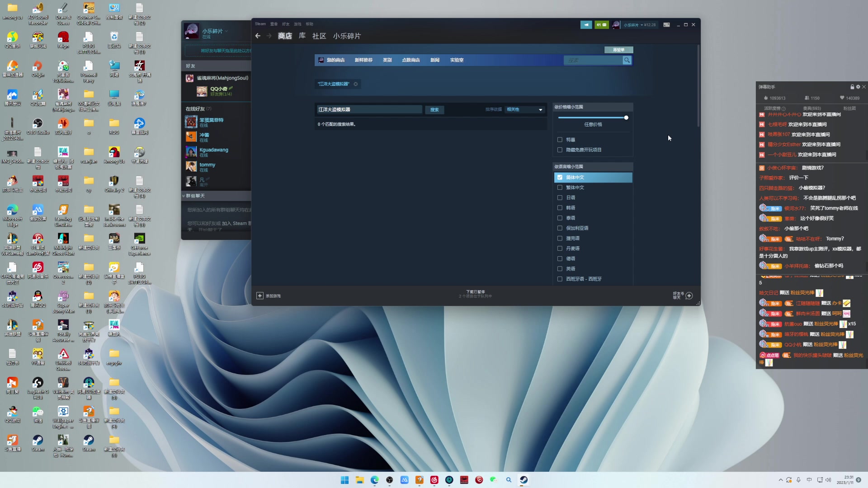The height and width of the screenshot is (488, 868).
Task: Switch to the 库 library tab
Action: [x=302, y=36]
